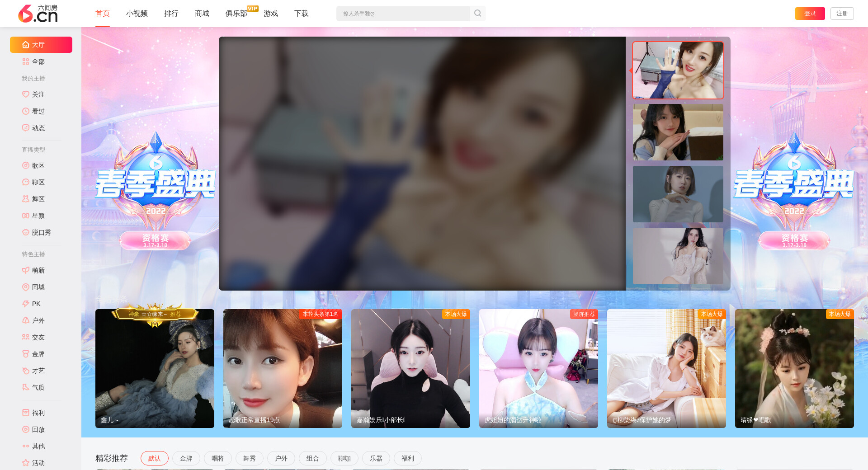
Task: Click the 气质 icon in sidebar
Action: 26,387
